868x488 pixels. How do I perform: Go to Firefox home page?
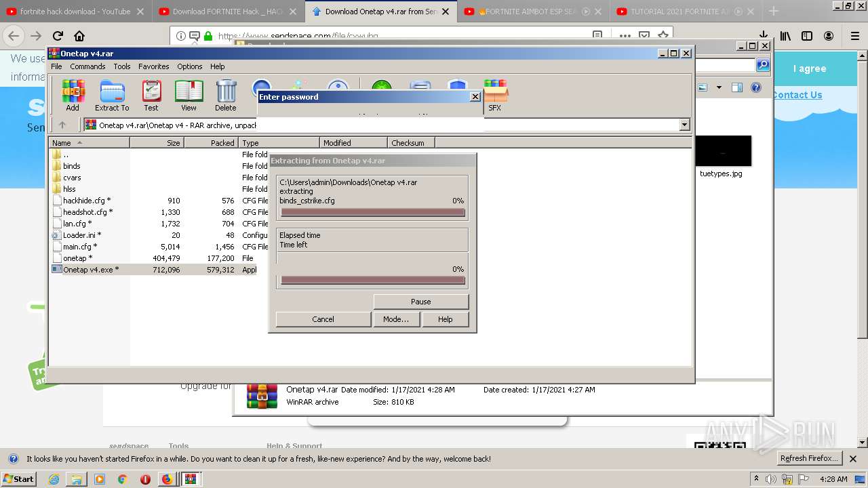pyautogui.click(x=79, y=36)
